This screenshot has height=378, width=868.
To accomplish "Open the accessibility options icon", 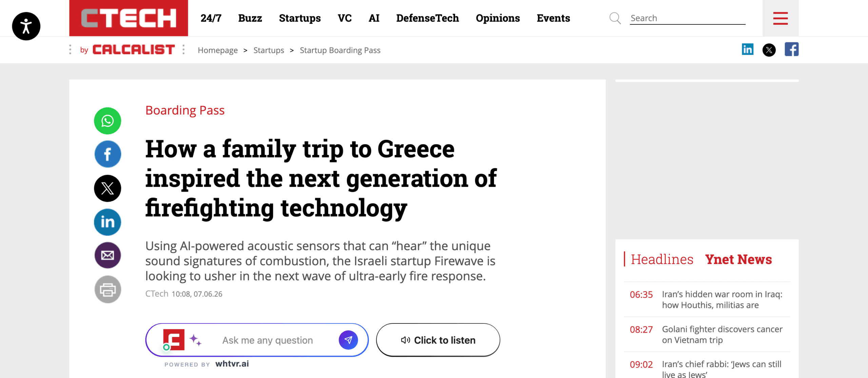I will coord(26,26).
